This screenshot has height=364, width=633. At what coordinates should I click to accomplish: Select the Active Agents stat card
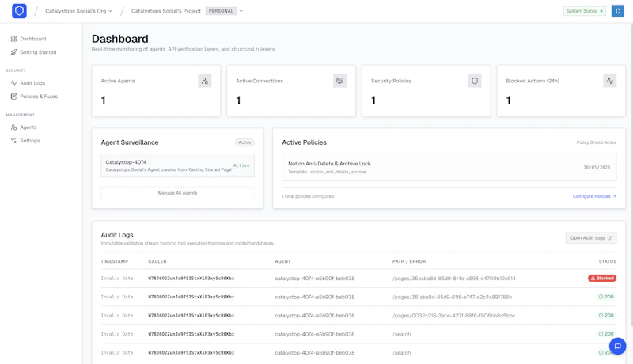pos(156,90)
